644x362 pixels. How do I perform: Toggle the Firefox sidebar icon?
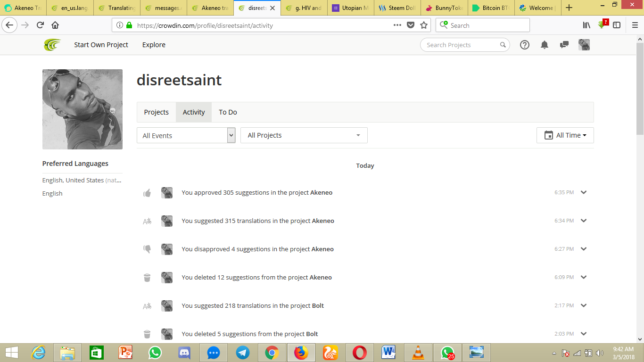617,25
